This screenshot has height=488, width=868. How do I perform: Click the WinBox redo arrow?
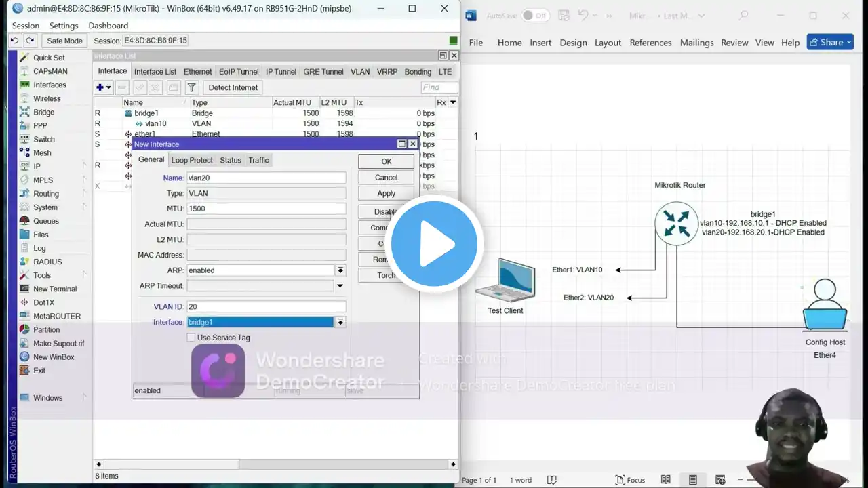(31, 41)
